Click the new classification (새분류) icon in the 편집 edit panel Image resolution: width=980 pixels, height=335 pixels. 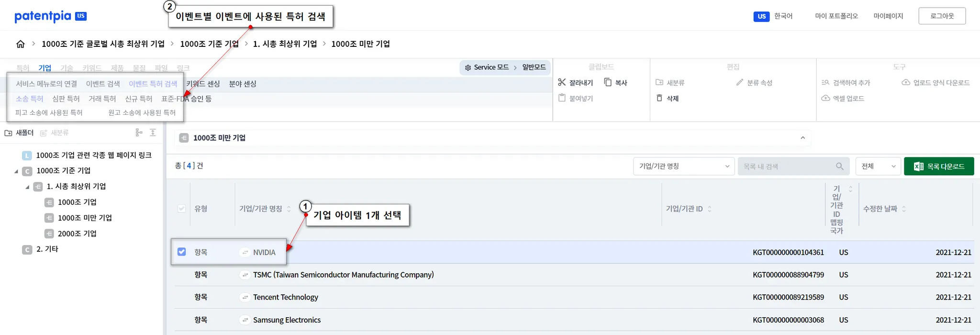click(659, 82)
